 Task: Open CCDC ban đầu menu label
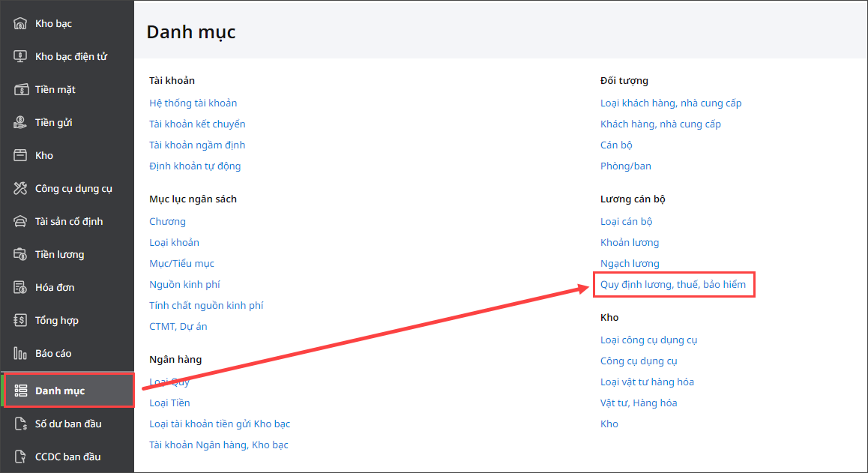(x=68, y=457)
